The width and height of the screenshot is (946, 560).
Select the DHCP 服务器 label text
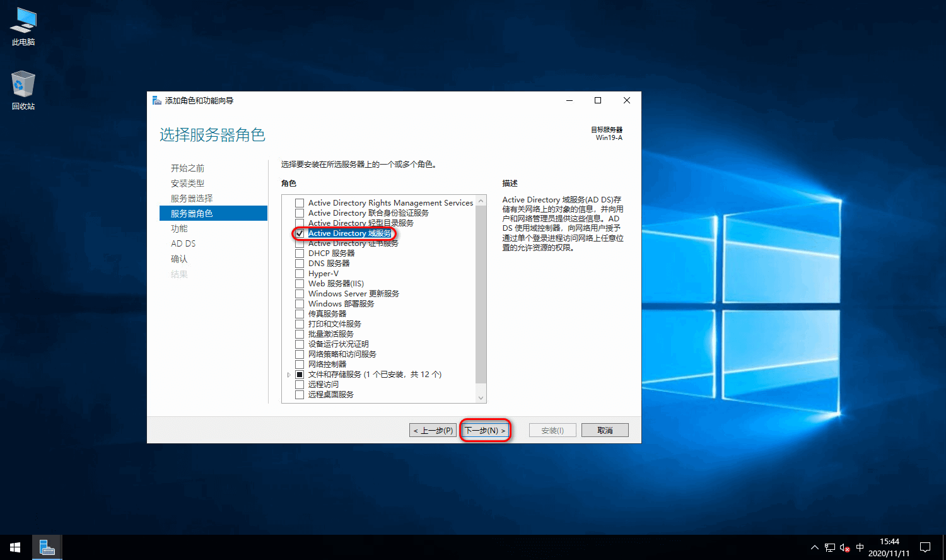click(x=331, y=254)
